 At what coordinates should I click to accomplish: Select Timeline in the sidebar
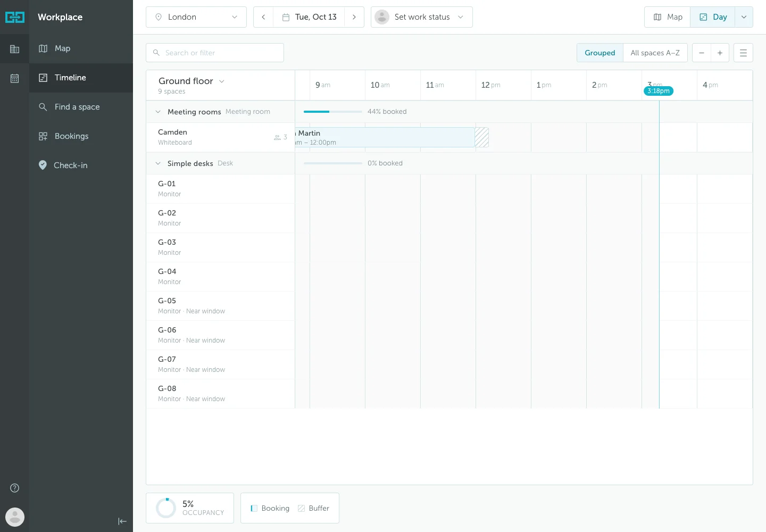click(x=81, y=78)
